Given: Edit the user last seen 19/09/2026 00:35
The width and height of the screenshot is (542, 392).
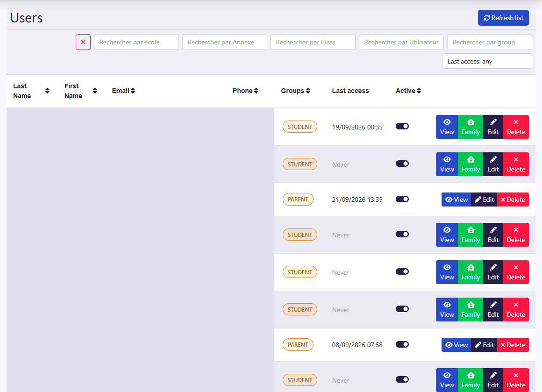Looking at the screenshot, I should click(x=493, y=127).
